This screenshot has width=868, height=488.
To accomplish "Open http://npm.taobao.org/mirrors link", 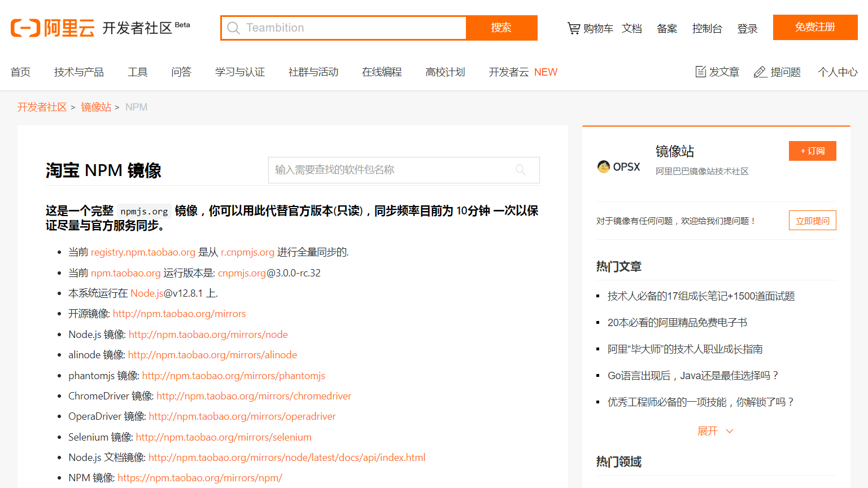I will (x=179, y=314).
